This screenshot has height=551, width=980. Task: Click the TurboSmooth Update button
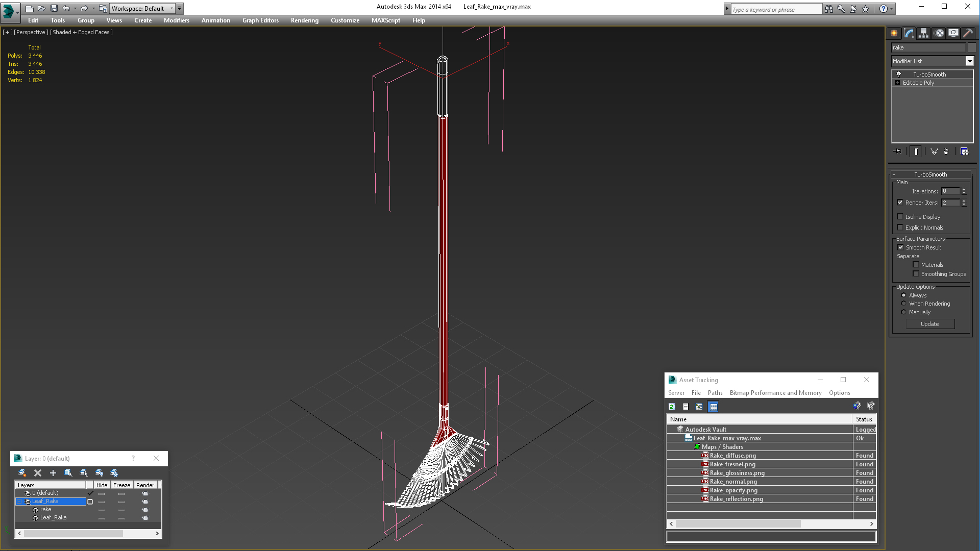coord(930,324)
